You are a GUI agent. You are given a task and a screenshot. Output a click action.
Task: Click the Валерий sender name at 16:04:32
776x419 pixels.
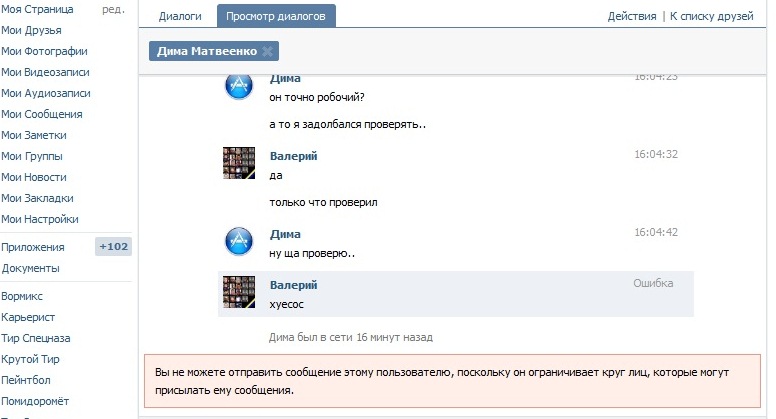(x=293, y=156)
